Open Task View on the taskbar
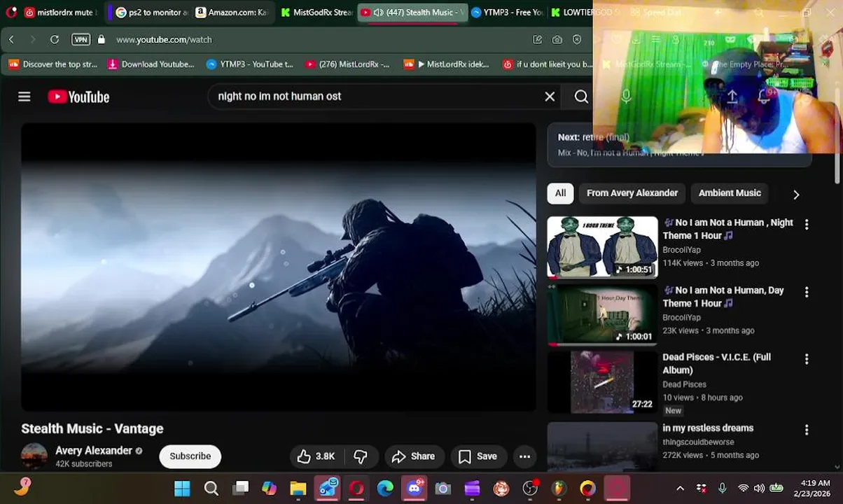The image size is (843, 504). [x=241, y=489]
